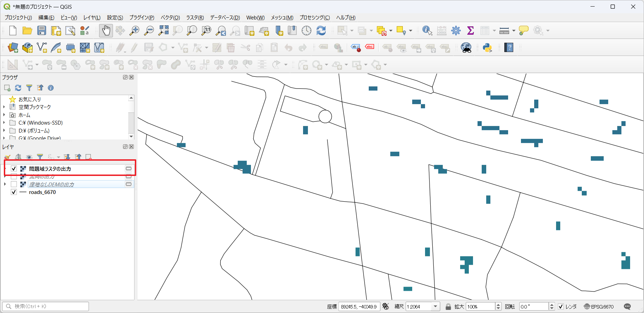The width and height of the screenshot is (644, 313).
Task: Select the Zoom Out magnifier tool
Action: [x=149, y=31]
